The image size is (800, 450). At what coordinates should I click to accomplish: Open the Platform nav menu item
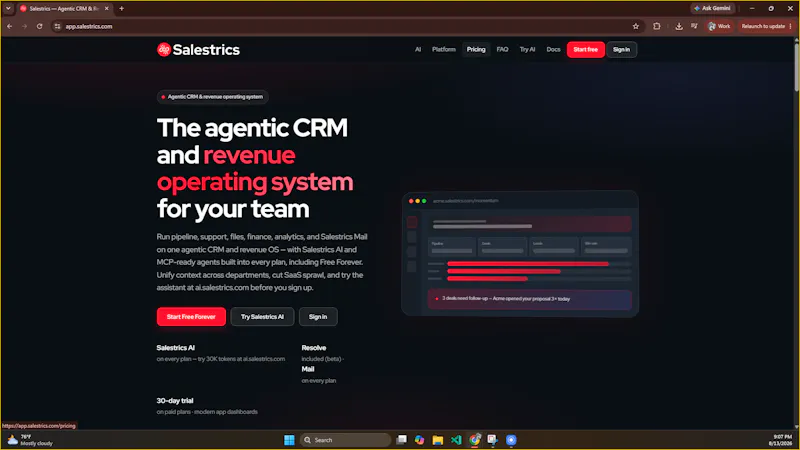[444, 49]
